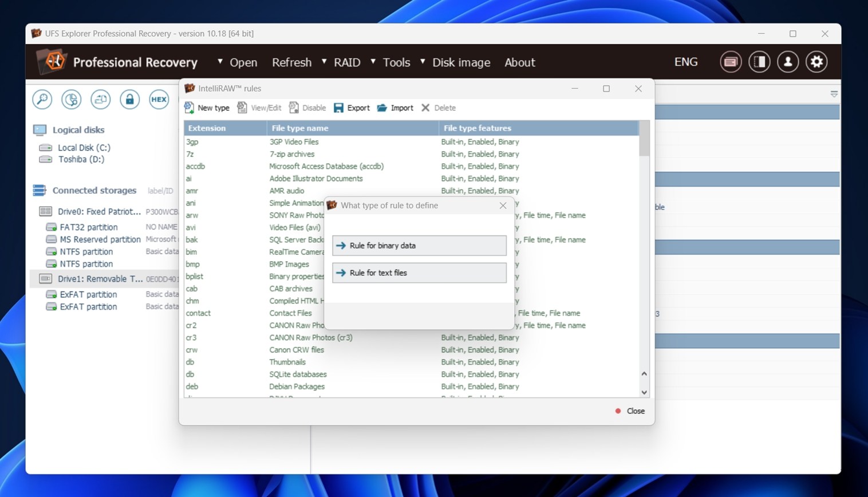Screen dimensions: 868x497
Task: Click the magnifier search icon
Action: pos(42,100)
